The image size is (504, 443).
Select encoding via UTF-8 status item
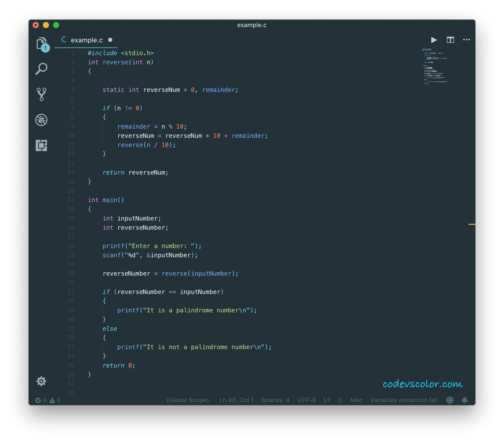(307, 400)
